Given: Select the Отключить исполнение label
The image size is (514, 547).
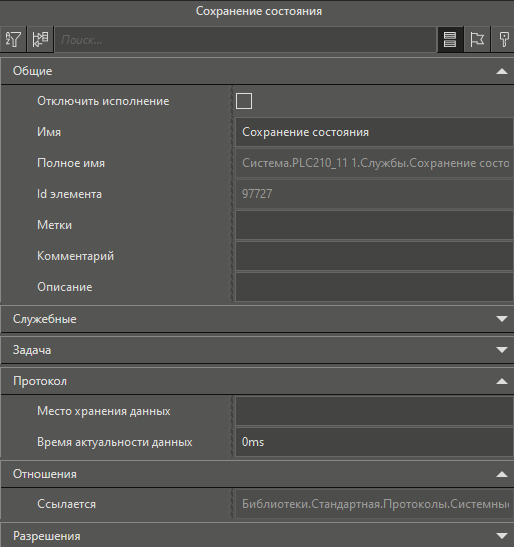Looking at the screenshot, I should tap(103, 101).
